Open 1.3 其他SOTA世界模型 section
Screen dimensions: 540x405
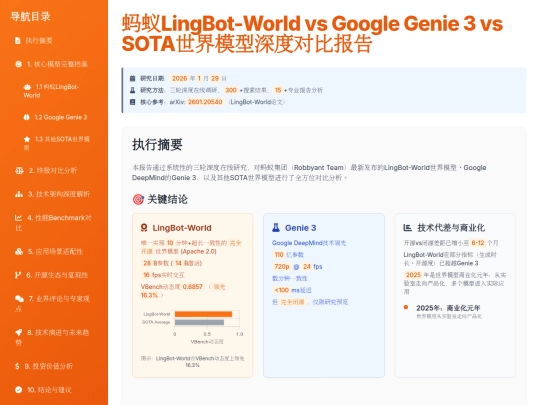click(56, 143)
